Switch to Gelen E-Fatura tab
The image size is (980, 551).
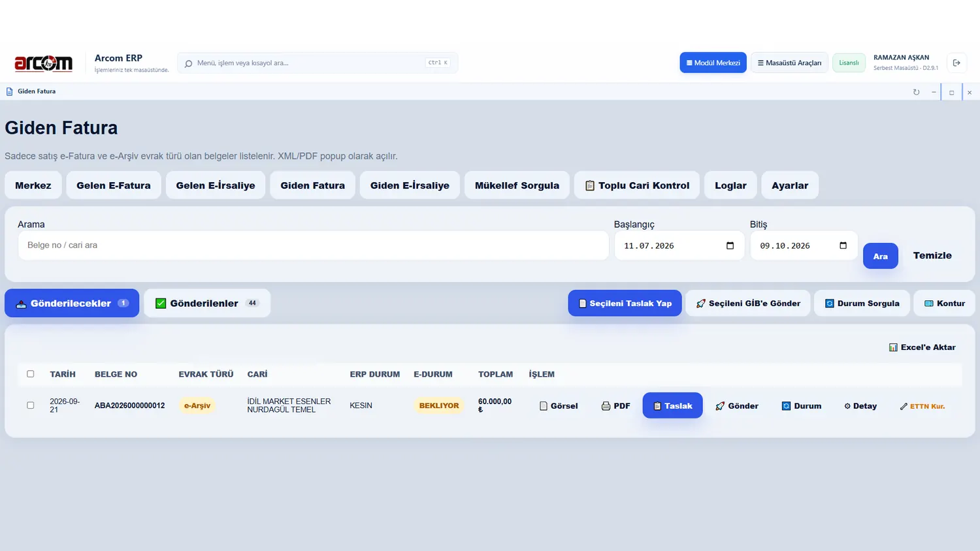click(114, 185)
